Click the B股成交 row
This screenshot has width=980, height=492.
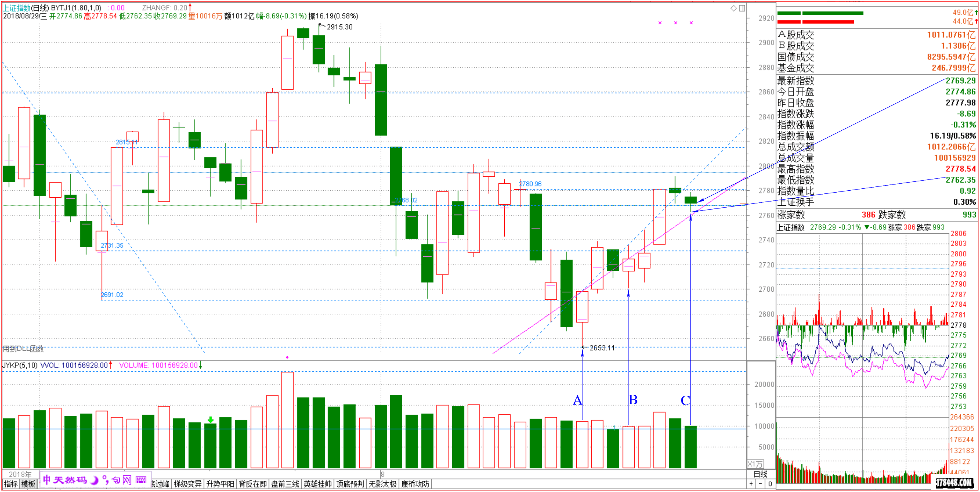pyautogui.click(x=877, y=46)
